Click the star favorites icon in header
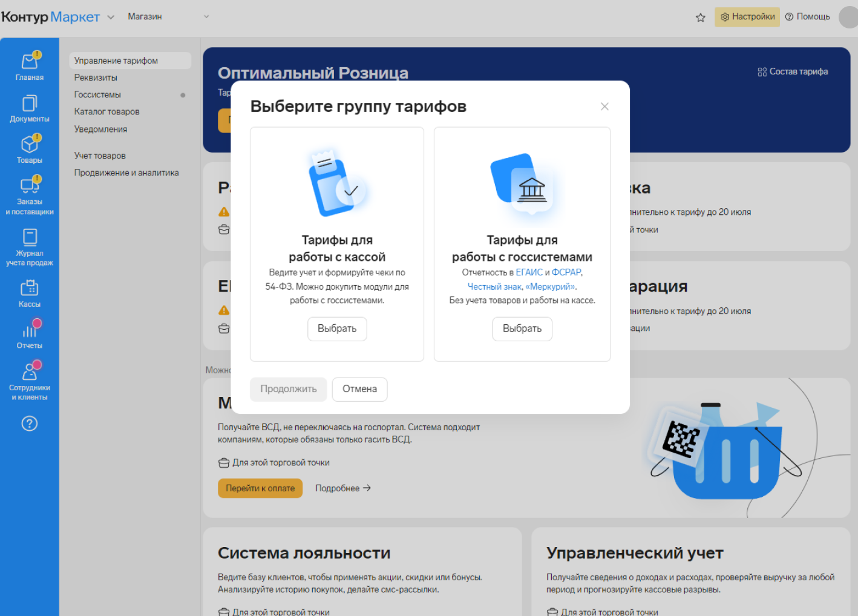The image size is (858, 616). pos(701,18)
